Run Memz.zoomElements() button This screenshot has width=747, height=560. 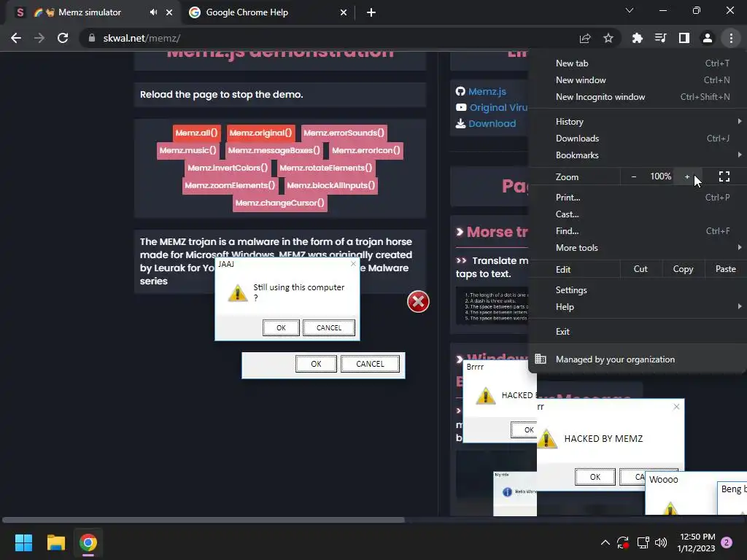(230, 185)
